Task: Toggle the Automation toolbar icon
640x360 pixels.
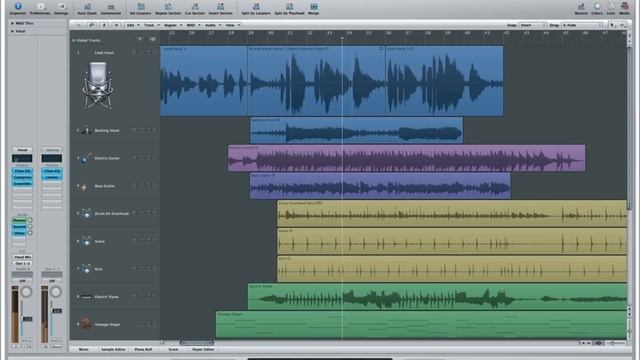Action: tap(111, 8)
